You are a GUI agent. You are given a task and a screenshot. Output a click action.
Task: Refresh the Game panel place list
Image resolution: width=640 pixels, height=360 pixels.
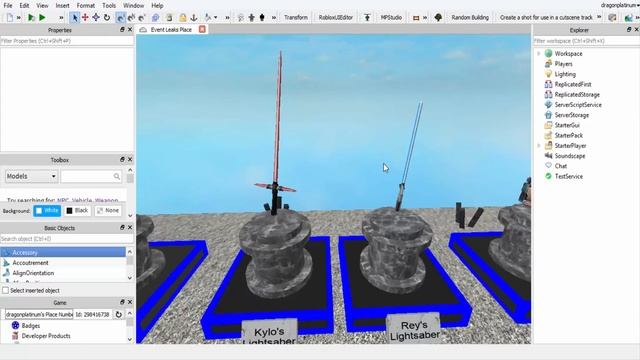coord(118,314)
